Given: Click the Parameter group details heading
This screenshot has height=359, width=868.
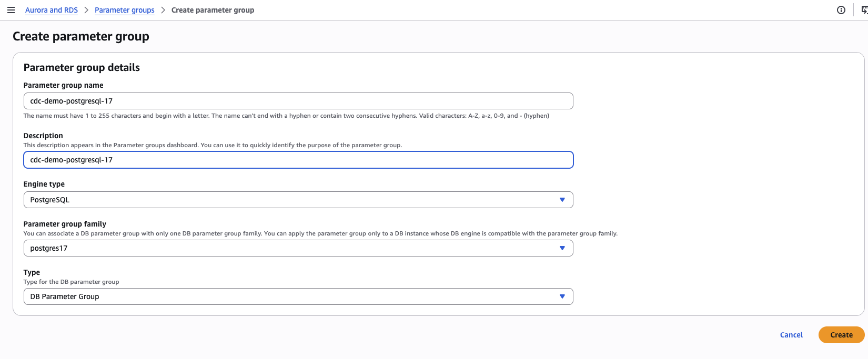Looking at the screenshot, I should coord(82,67).
